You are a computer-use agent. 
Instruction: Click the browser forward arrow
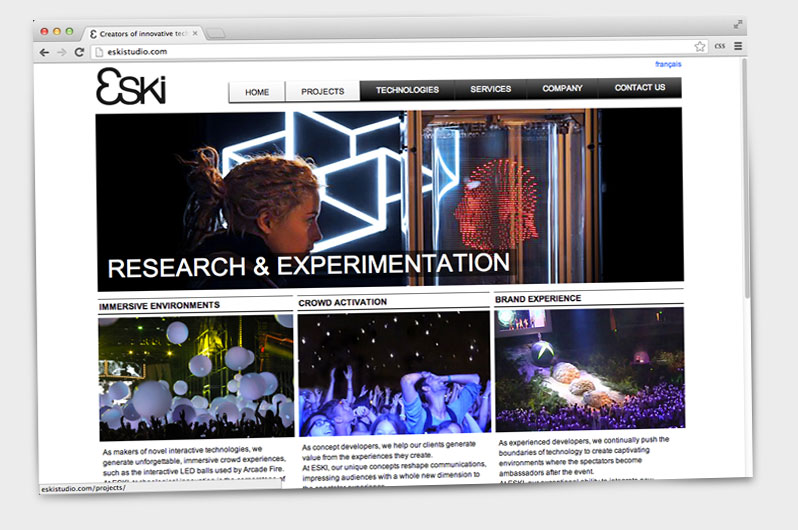[61, 51]
